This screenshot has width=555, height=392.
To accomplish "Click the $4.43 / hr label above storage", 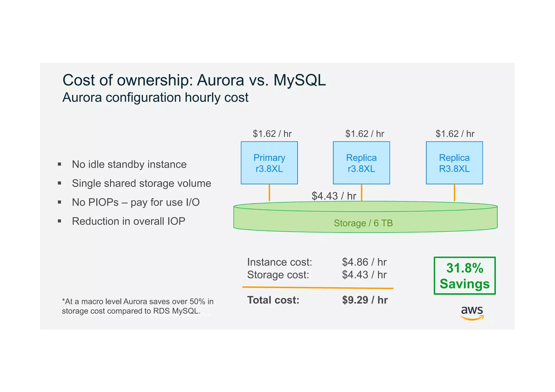I will pyautogui.click(x=334, y=196).
